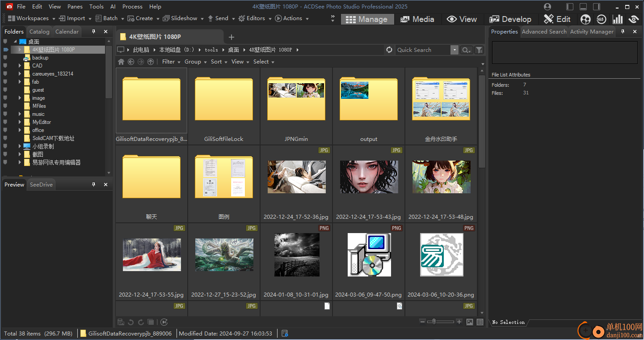
Task: Open the AI menu
Action: pyautogui.click(x=113, y=7)
